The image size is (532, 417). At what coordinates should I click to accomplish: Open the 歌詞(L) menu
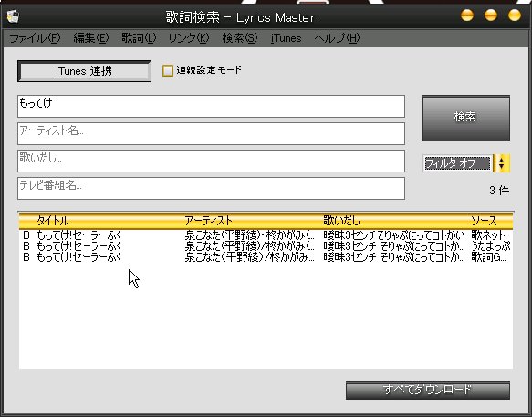(139, 38)
